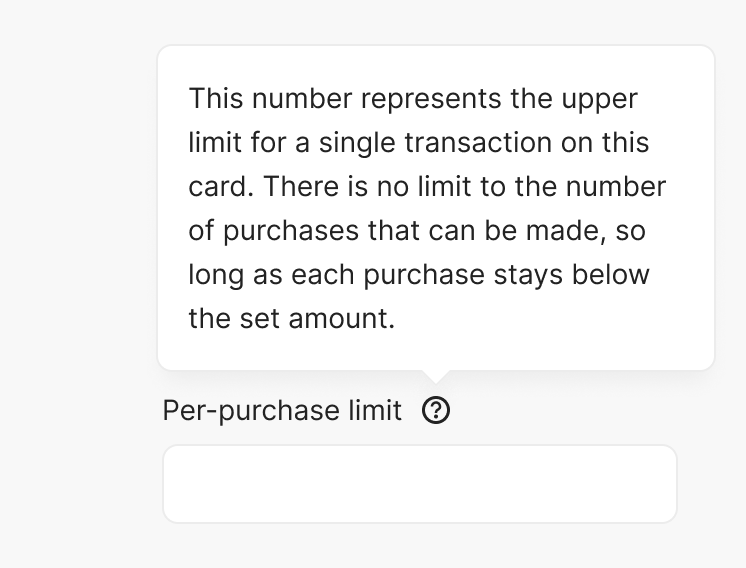The height and width of the screenshot is (568, 746).
Task: Click the help question mark icon
Action: 436,411
